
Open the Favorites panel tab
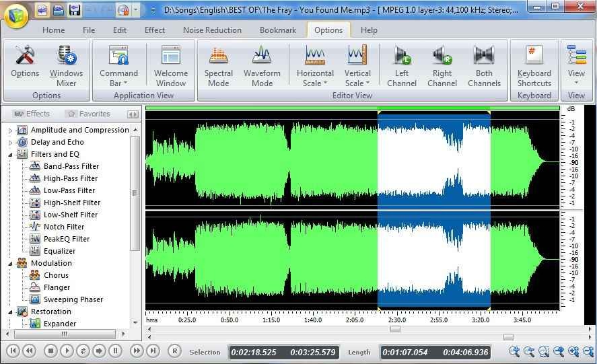[88, 114]
